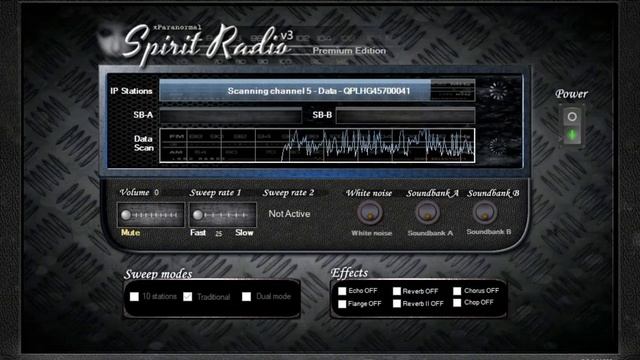Turn the White noise knob

pyautogui.click(x=370, y=213)
